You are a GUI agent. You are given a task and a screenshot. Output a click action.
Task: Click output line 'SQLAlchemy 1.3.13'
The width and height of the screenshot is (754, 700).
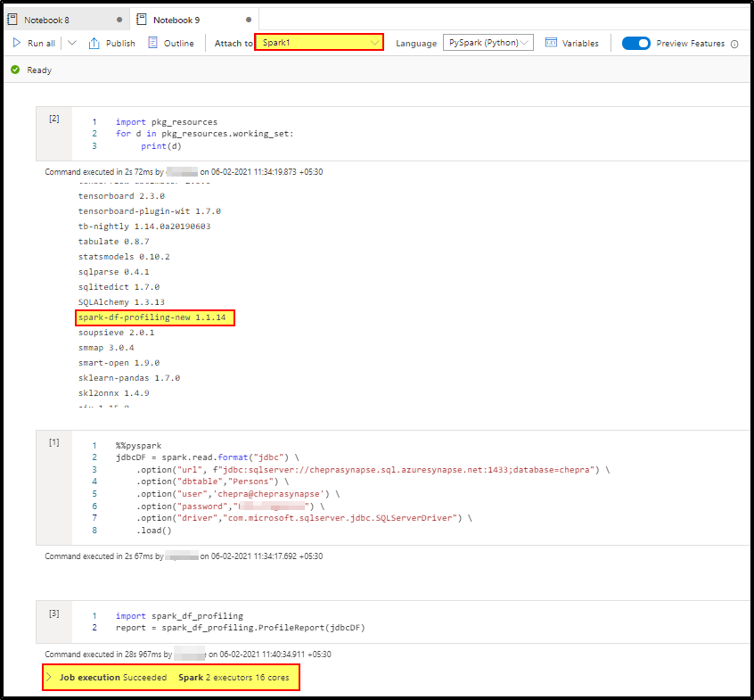pos(121,302)
